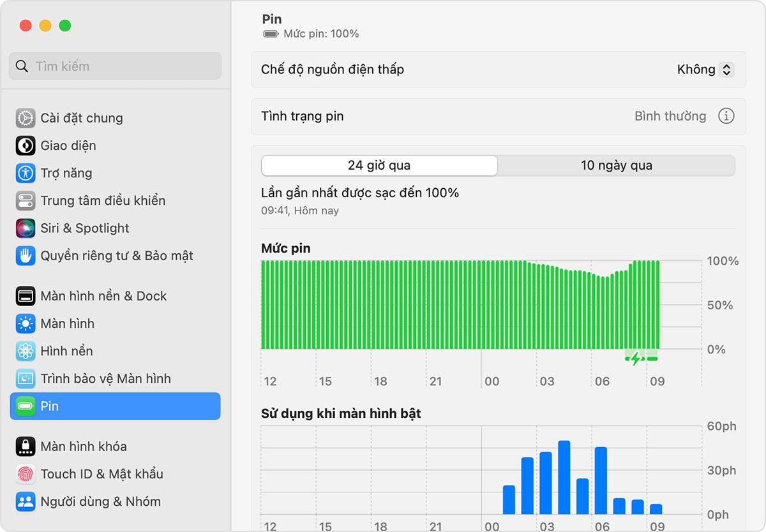Click the tallest blue screen usage bar
766x532 pixels.
(x=564, y=477)
